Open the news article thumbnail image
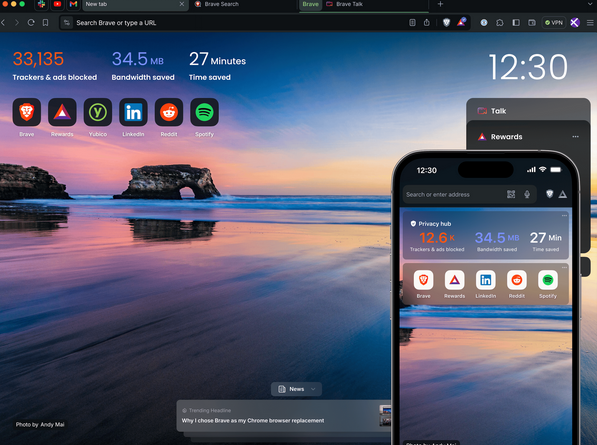Screen dimensions: 597x445 coord(385,416)
